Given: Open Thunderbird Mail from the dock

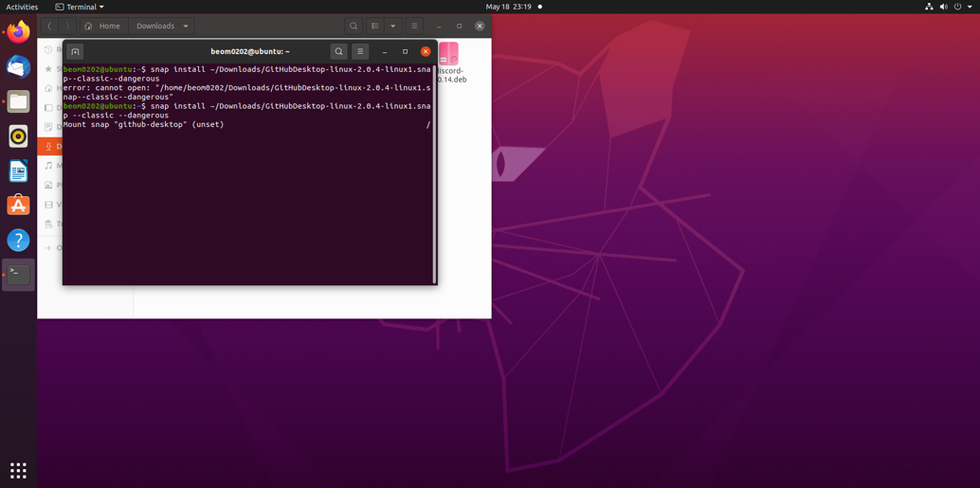Looking at the screenshot, I should (x=18, y=67).
